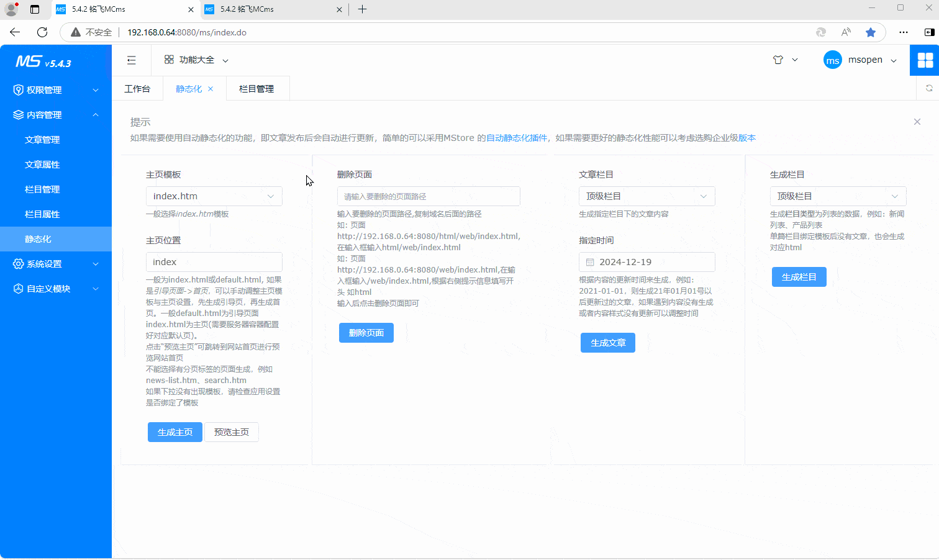Viewport: 939px width, 560px height.
Task: Open 文章管理 in the sidebar menu
Action: [42, 140]
